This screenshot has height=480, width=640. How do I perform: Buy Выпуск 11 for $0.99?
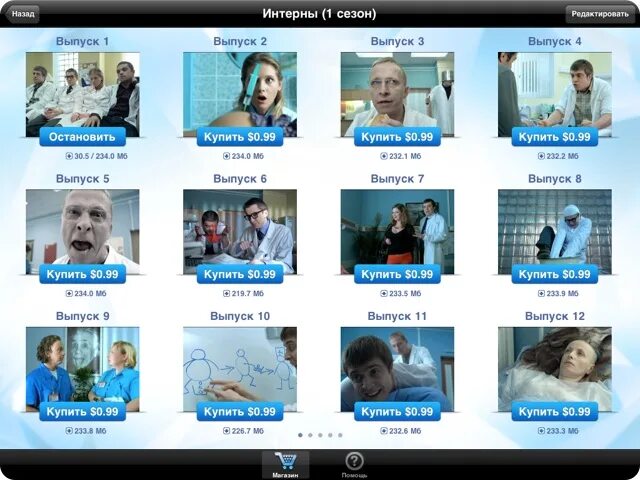(x=397, y=411)
